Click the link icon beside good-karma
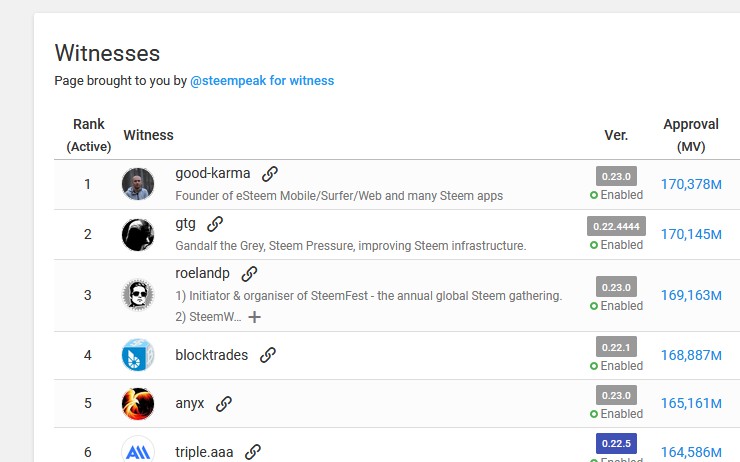Viewport: 740px width, 462px height. point(270,174)
